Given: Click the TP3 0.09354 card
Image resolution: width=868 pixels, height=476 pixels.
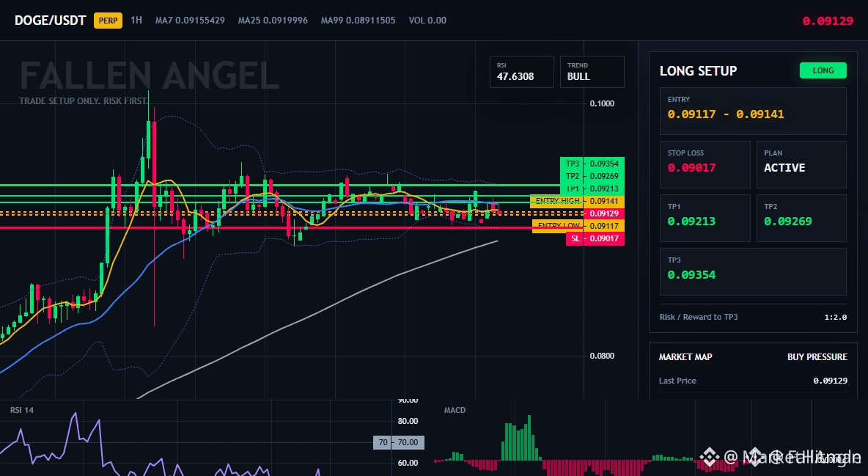Looking at the screenshot, I should (753, 271).
